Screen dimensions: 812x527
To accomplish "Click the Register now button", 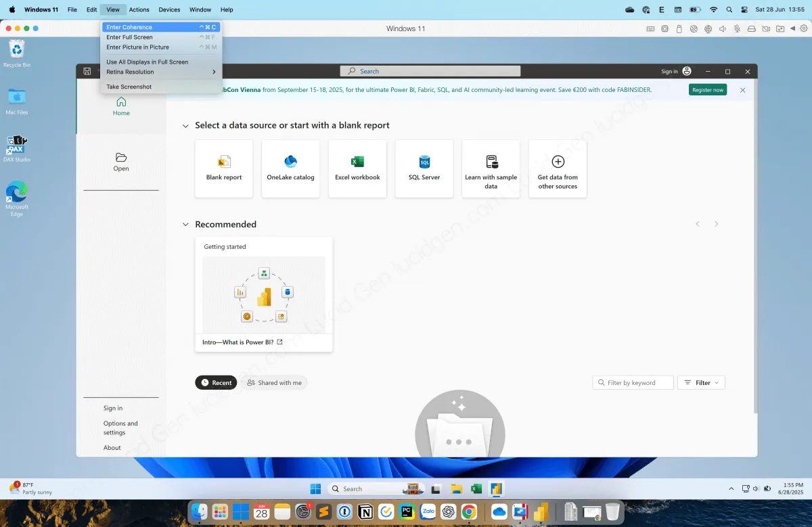I will click(708, 90).
